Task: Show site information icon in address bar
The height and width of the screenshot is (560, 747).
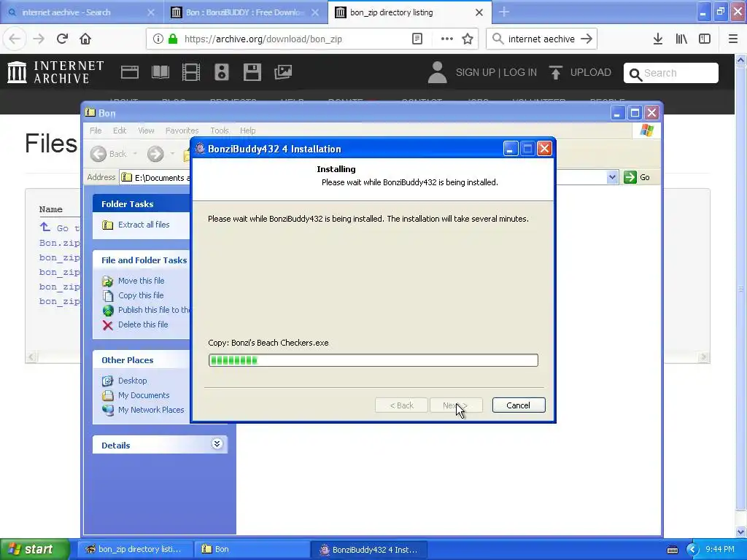Action: [x=158, y=39]
